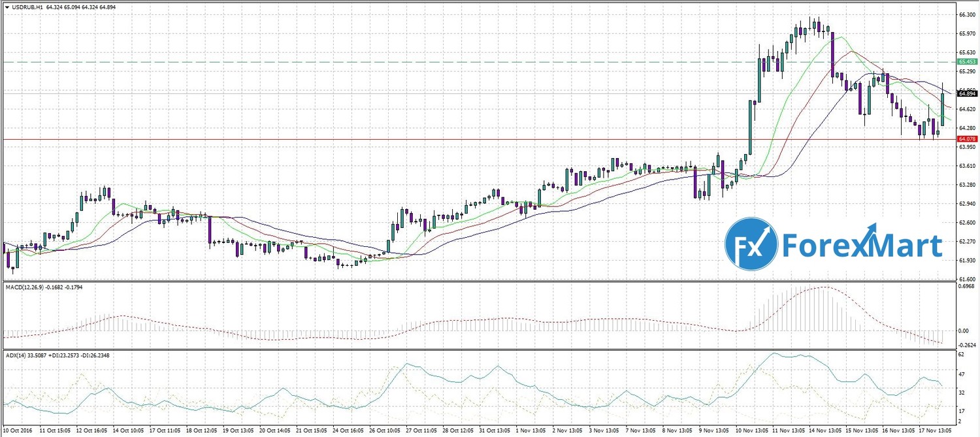Image resolution: width=980 pixels, height=437 pixels.
Task: Click the red 64.078 price tag
Action: pos(966,139)
